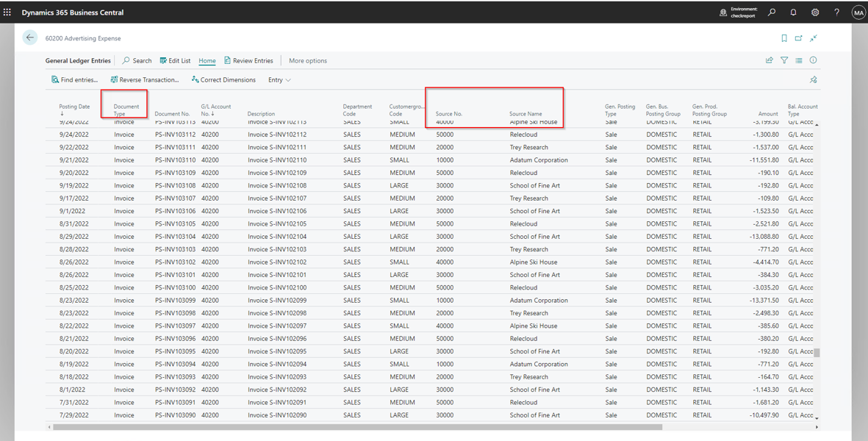Open the settings gear icon
Screen dimensions: 868x441
pyautogui.click(x=815, y=12)
